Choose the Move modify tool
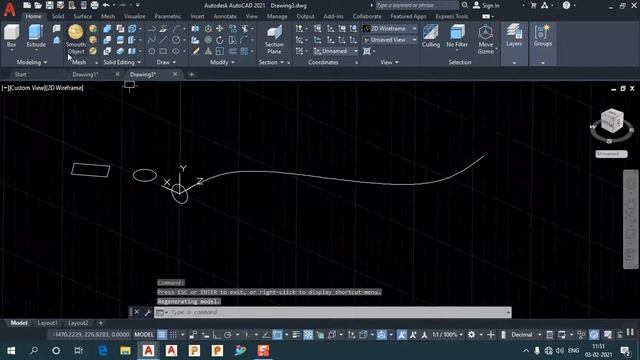Image resolution: width=640 pixels, height=360 pixels. [x=220, y=29]
